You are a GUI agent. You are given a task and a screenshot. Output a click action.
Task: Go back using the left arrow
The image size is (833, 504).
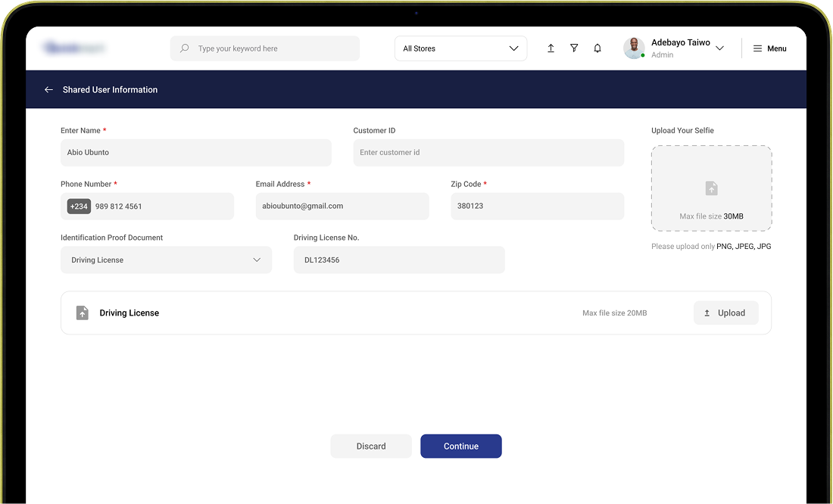point(49,90)
